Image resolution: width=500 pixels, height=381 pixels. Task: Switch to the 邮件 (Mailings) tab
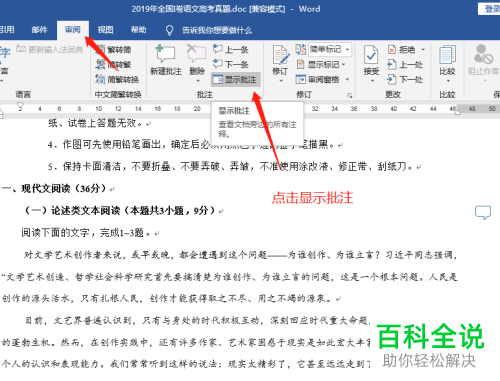coord(39,30)
